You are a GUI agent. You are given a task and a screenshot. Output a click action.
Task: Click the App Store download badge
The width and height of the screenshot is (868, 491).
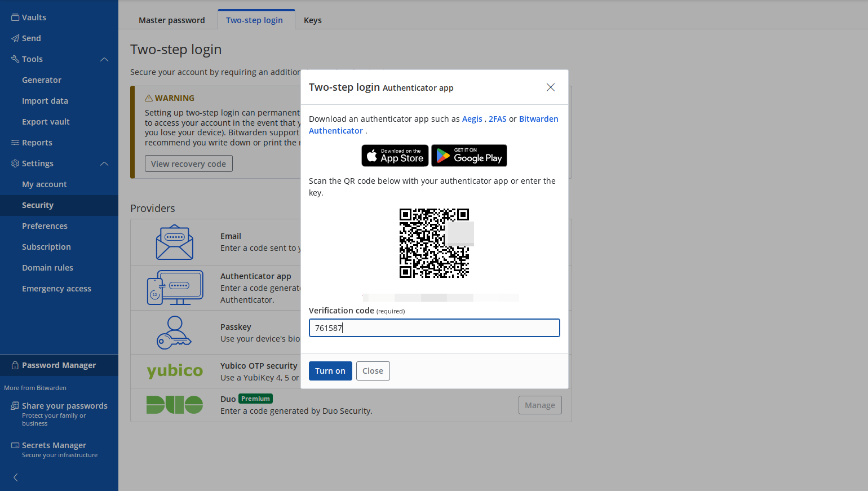(395, 156)
